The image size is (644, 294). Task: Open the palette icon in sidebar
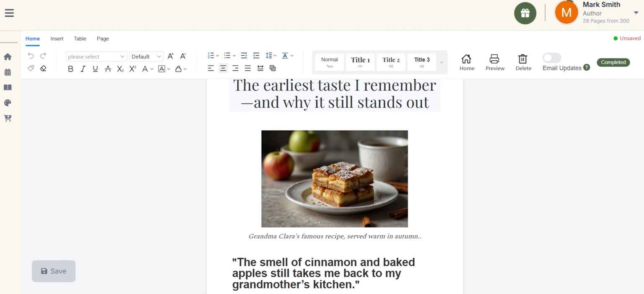pos(8,103)
